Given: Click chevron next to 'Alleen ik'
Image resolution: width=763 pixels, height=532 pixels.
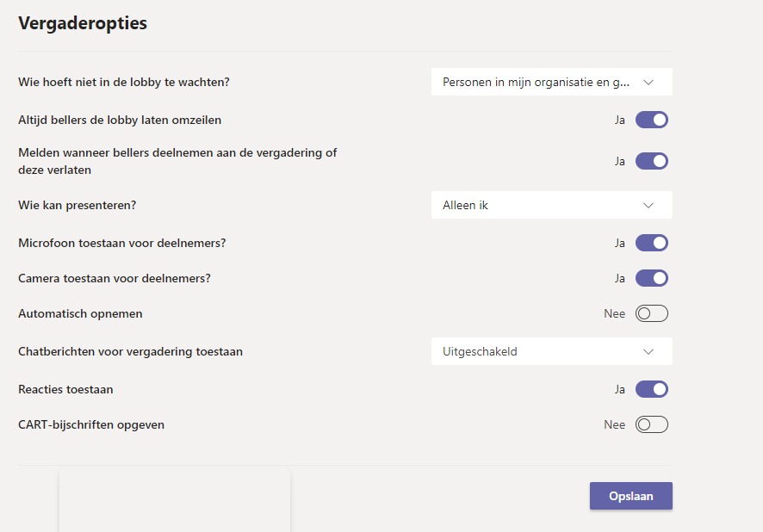Looking at the screenshot, I should 648,205.
